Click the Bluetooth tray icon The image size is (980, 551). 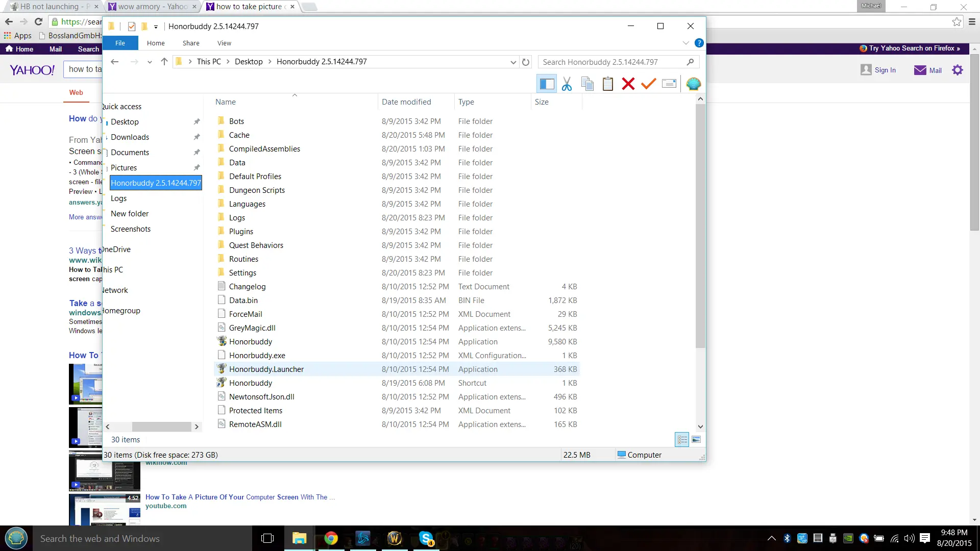(x=787, y=538)
